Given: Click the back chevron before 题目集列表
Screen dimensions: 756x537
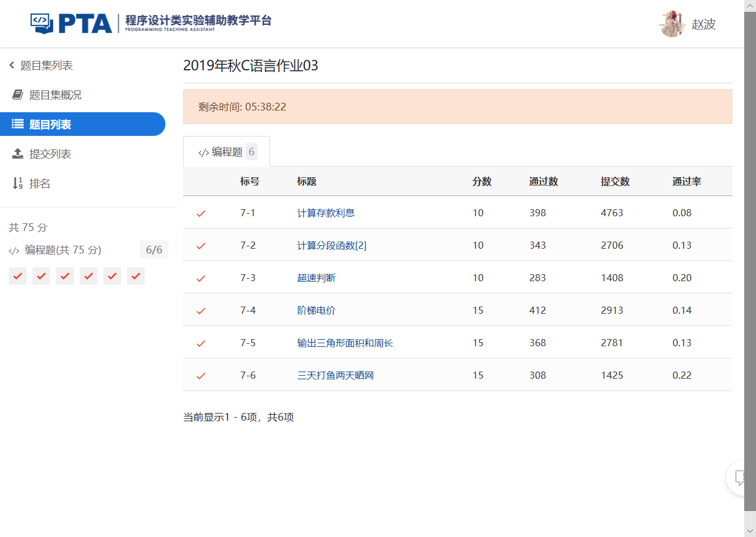Looking at the screenshot, I should [x=12, y=66].
